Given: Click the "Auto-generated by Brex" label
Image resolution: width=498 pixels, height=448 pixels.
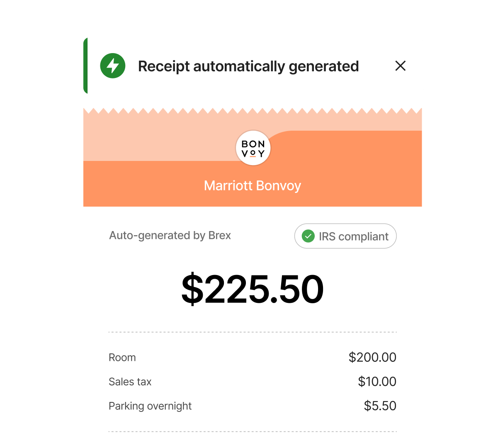Looking at the screenshot, I should point(170,236).
